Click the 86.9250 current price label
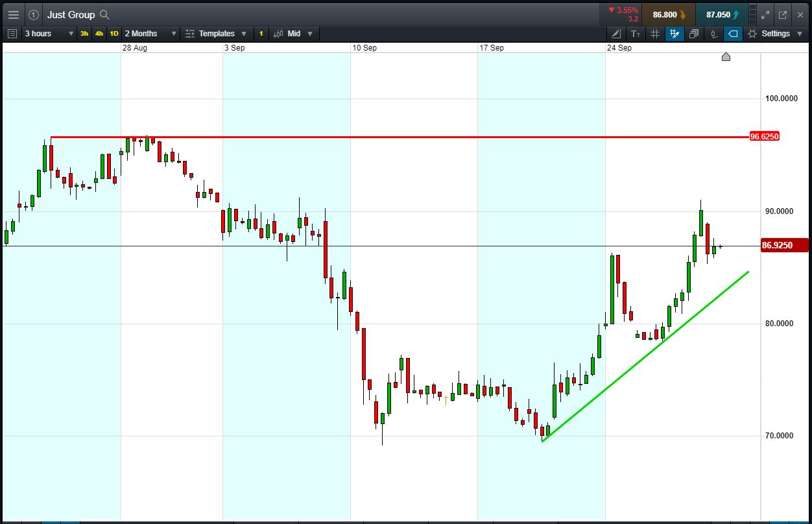The image size is (812, 524). click(784, 245)
